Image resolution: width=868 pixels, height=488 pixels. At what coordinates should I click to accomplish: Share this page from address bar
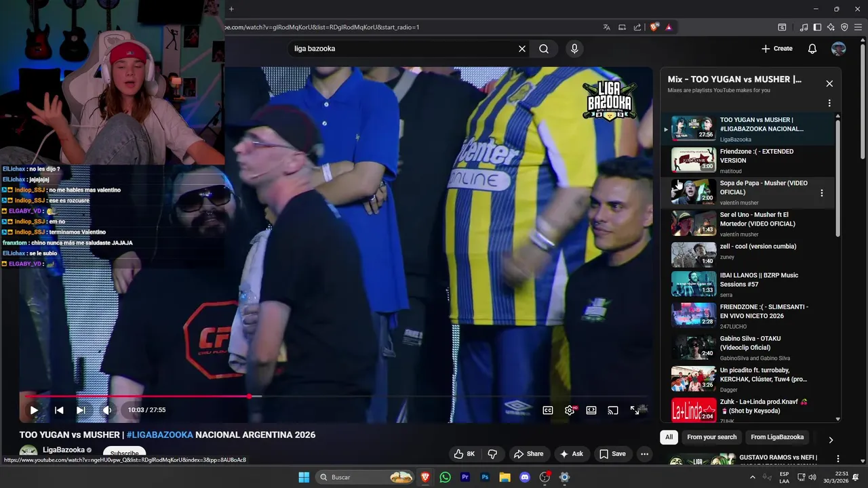[637, 27]
